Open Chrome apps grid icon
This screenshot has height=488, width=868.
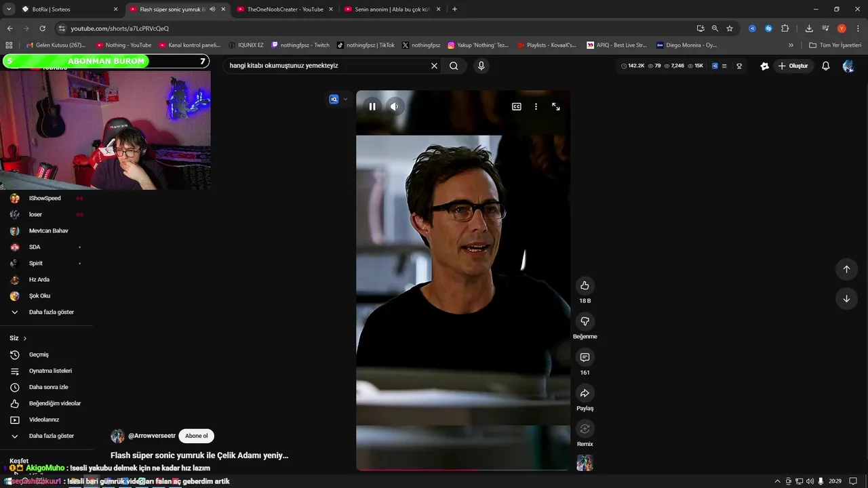coord(9,45)
